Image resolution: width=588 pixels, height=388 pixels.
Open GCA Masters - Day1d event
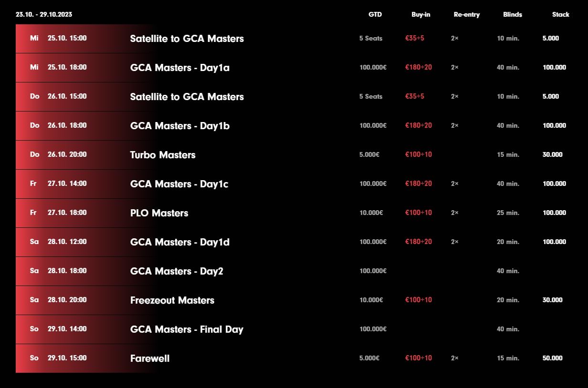click(x=179, y=242)
